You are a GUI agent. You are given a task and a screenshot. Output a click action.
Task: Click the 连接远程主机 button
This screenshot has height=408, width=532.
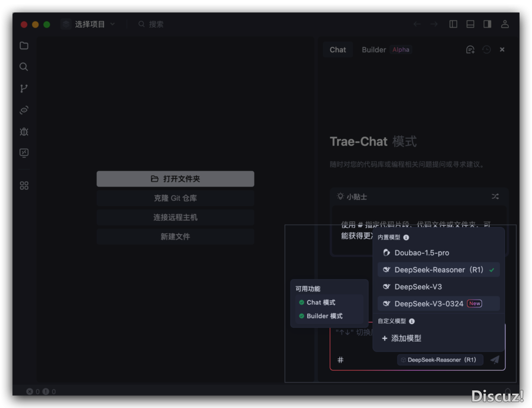tap(175, 218)
